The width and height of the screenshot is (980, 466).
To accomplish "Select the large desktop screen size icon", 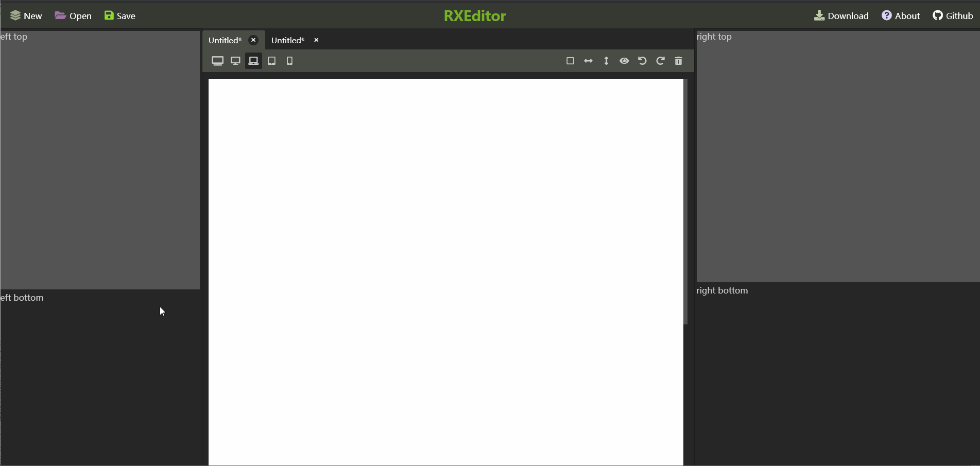I will coord(217,61).
